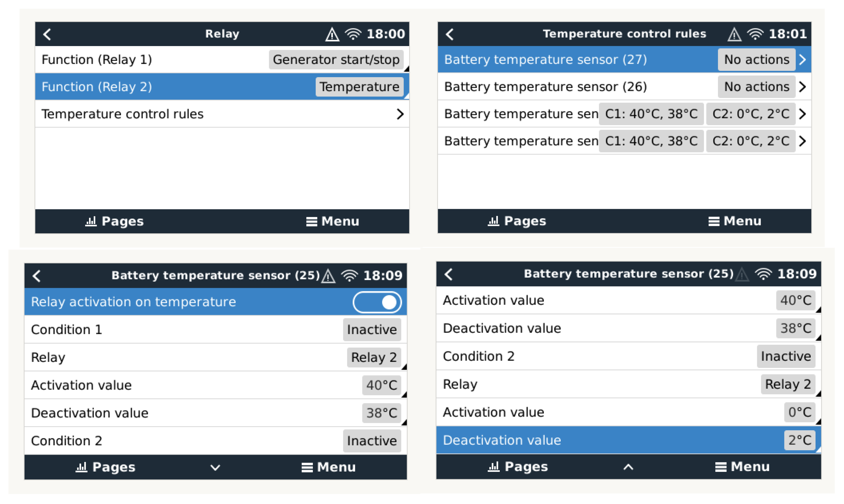The width and height of the screenshot is (844, 504).
Task: Click the scroll-up chevron in bottom bar
Action: pos(628,467)
